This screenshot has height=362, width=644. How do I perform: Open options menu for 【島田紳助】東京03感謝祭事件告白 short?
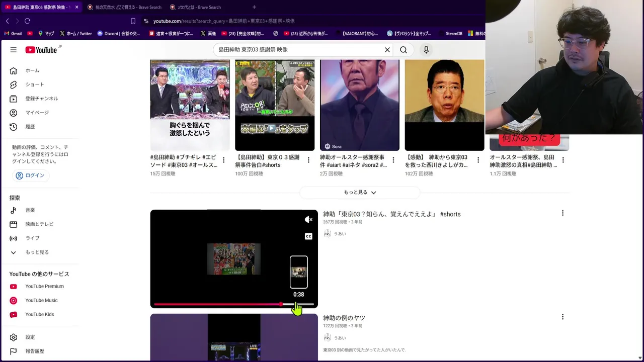pyautogui.click(x=308, y=160)
